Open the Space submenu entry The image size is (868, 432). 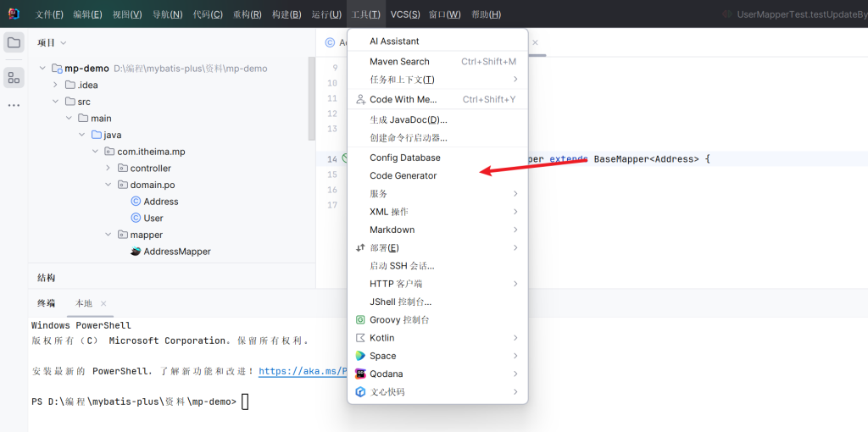point(382,356)
